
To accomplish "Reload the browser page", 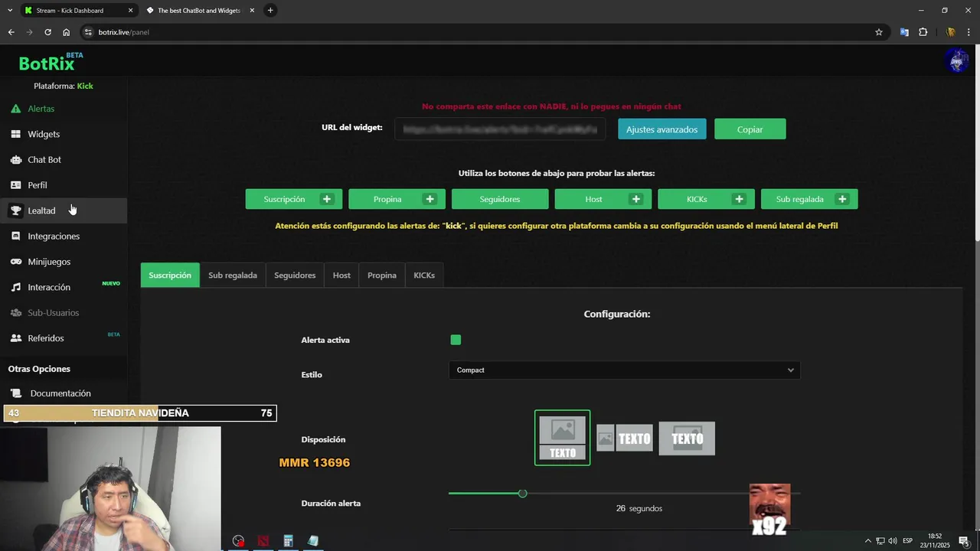I will (47, 32).
